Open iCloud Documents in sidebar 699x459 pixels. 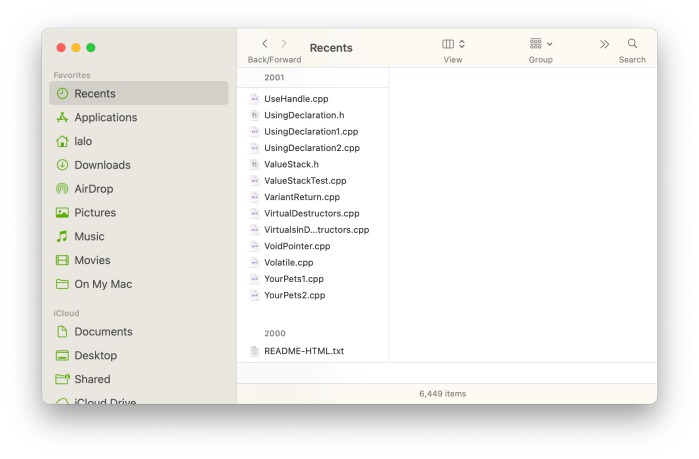point(103,332)
